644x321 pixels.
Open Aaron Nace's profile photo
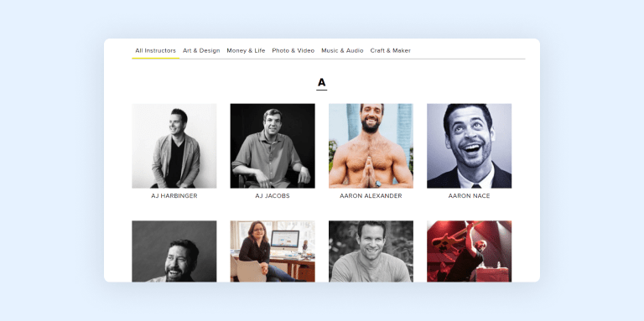[x=469, y=146]
